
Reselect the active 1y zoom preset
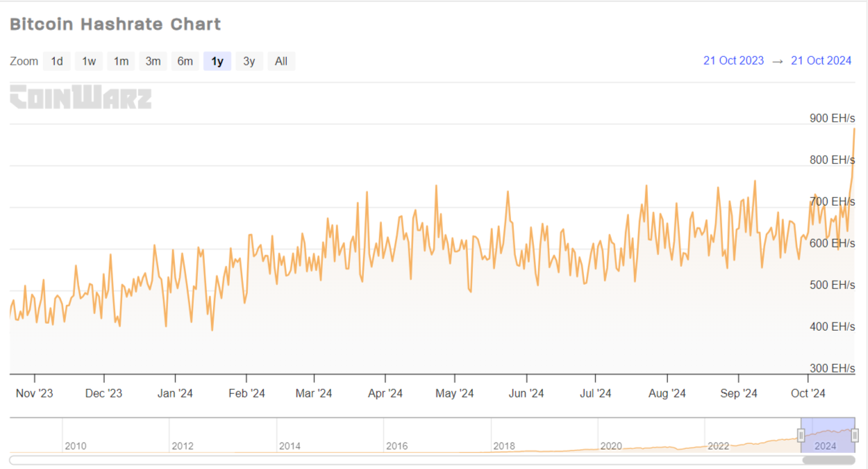[217, 61]
